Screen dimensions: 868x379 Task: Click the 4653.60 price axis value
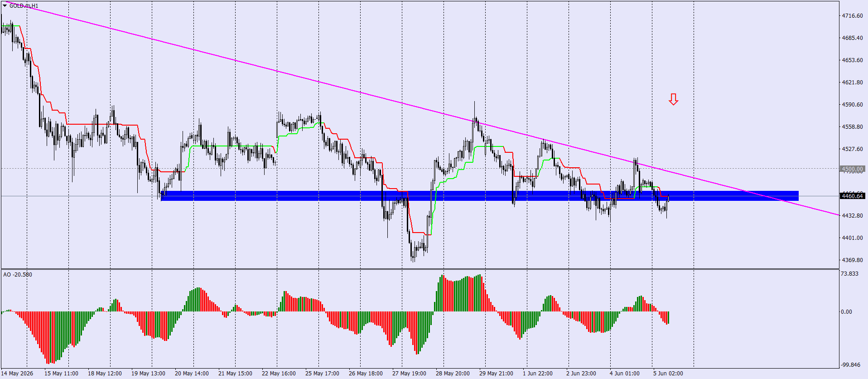pos(852,60)
